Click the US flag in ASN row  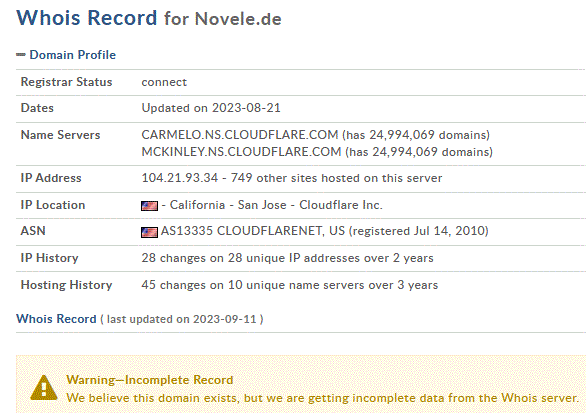click(x=149, y=232)
